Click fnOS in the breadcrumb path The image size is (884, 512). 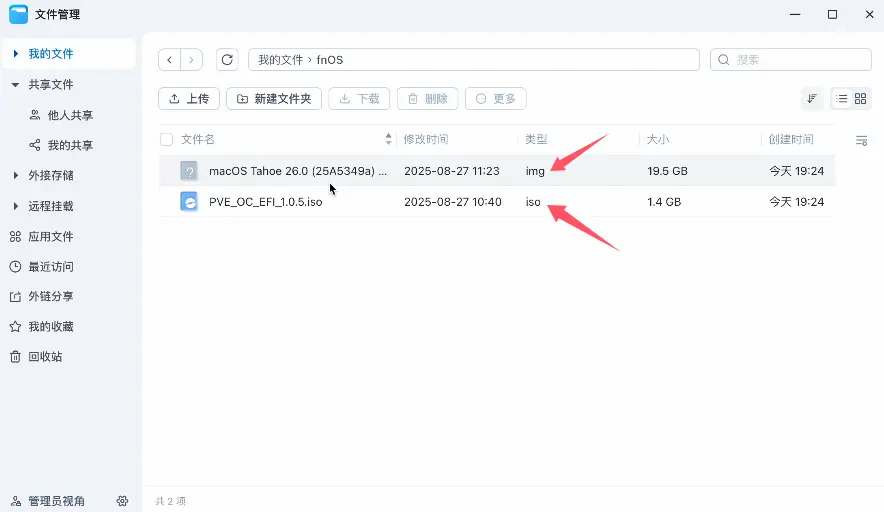coord(330,60)
